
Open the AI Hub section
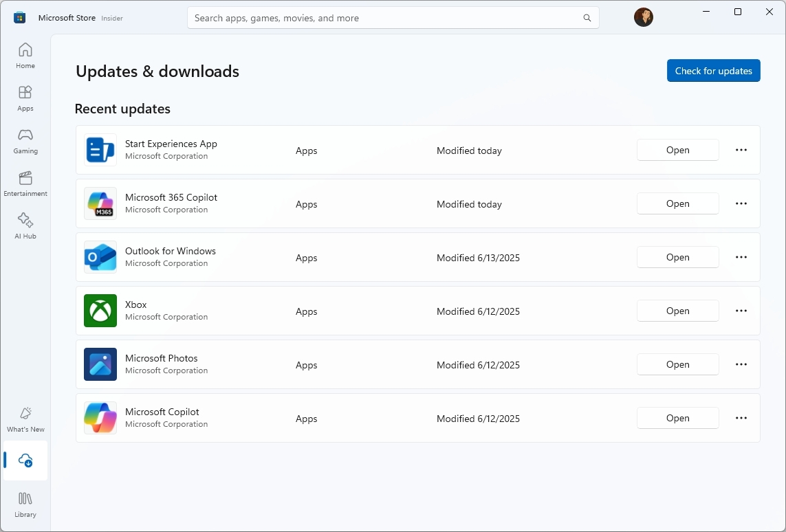tap(25, 225)
